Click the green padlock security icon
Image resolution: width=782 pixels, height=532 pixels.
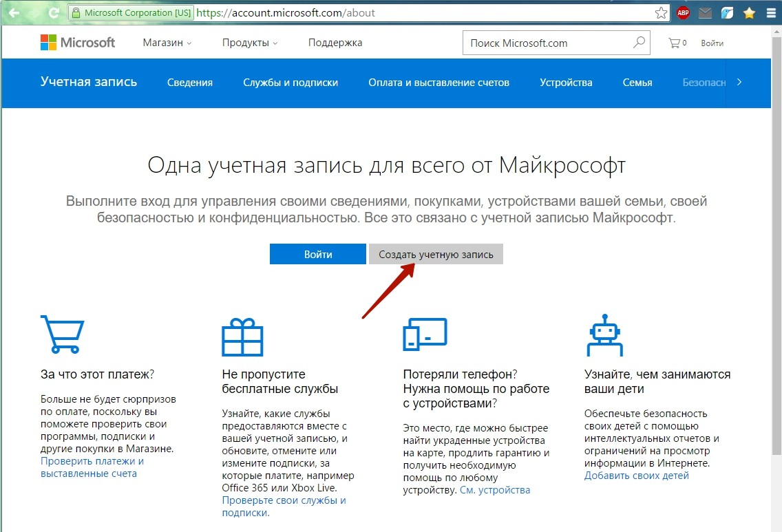[76, 13]
